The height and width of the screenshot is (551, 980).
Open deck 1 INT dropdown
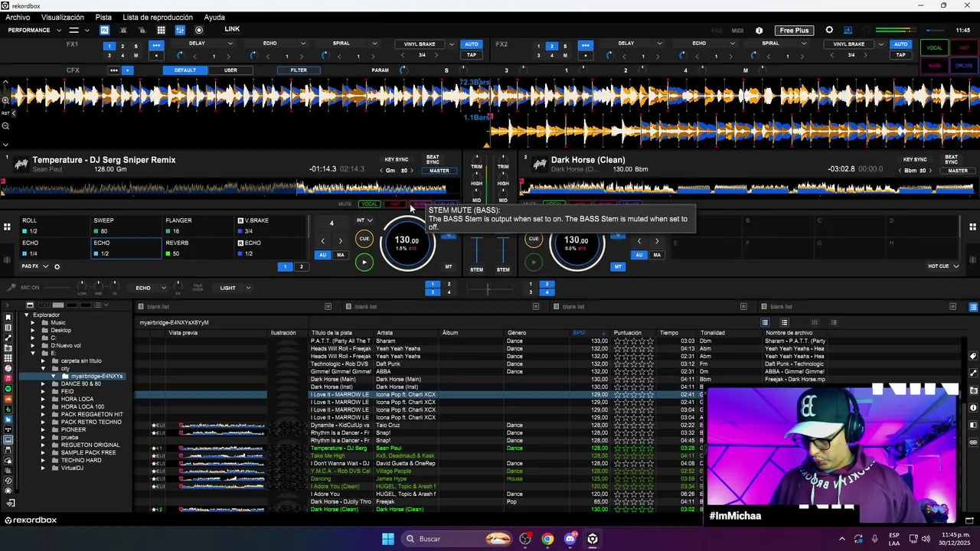(364, 220)
